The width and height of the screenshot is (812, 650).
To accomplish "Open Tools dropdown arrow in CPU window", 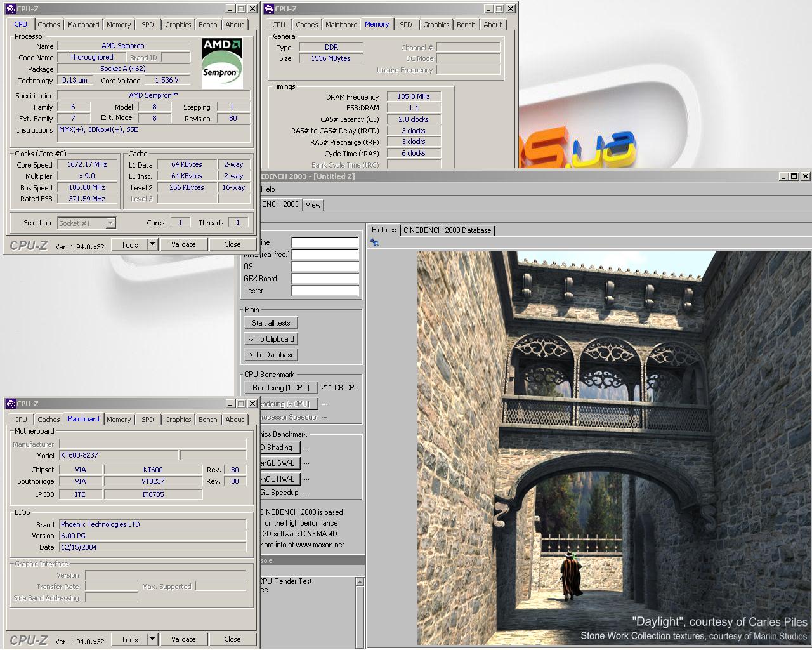I will 152,244.
